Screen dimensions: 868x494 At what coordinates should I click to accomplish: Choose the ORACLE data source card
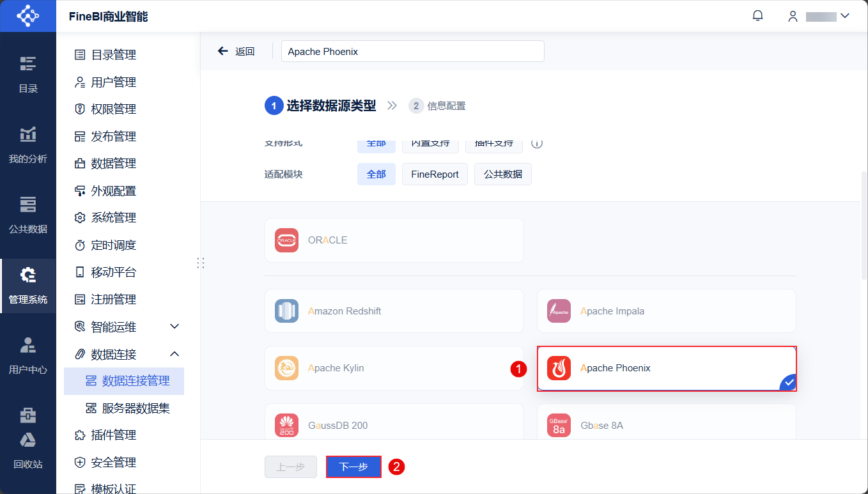394,240
